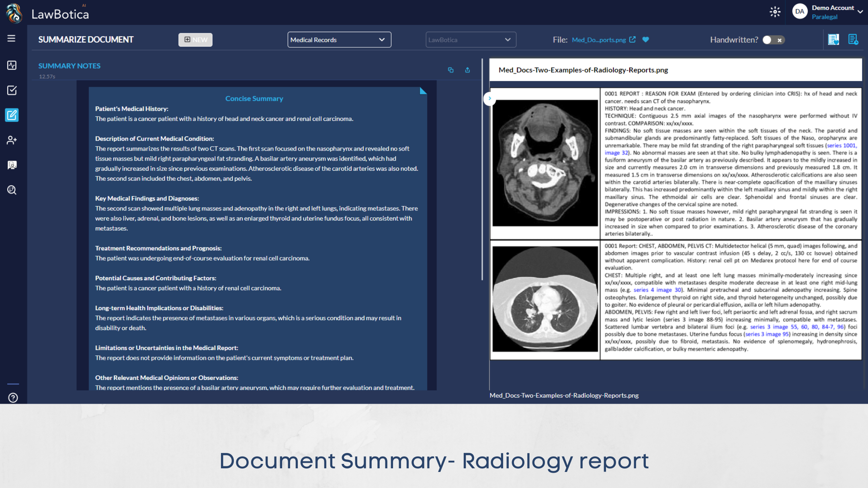Open the tasks checklist icon in the sidebar
Viewport: 868px width, 488px height.
point(12,90)
